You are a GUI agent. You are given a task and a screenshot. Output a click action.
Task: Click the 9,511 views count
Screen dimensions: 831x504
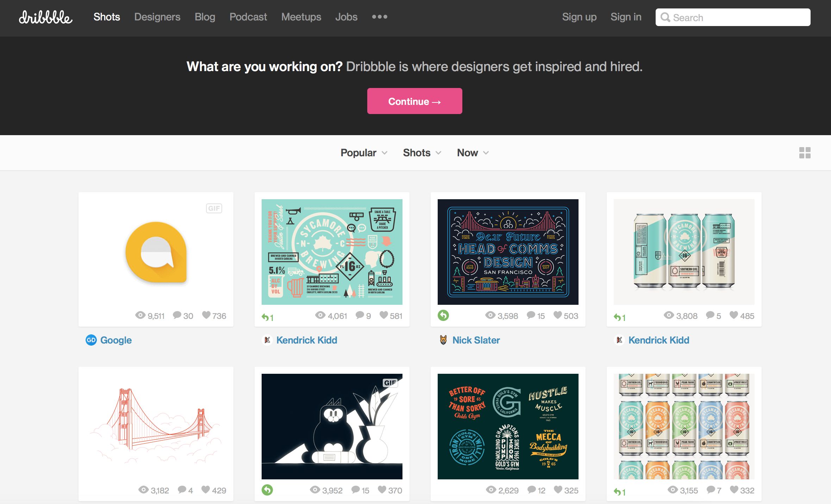click(156, 316)
